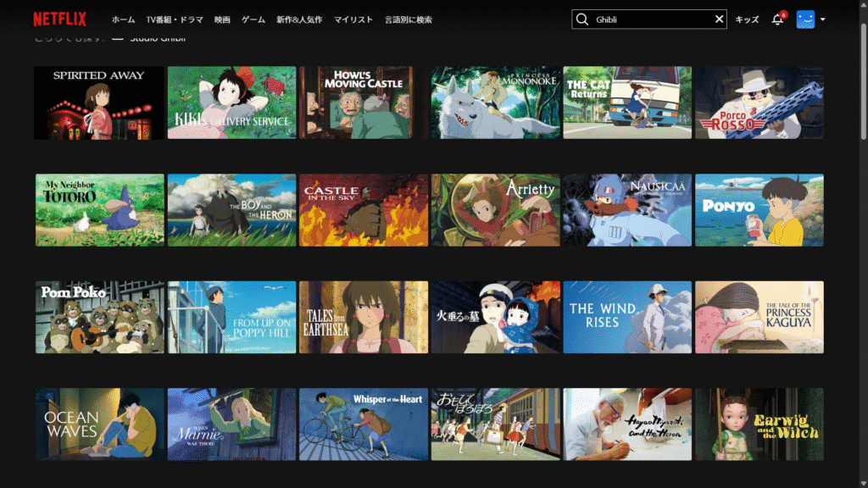Image resolution: width=868 pixels, height=488 pixels.
Task: Open the ゲーム menu item
Action: 253,19
